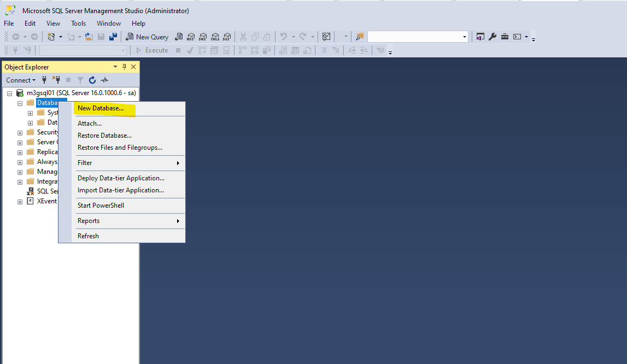This screenshot has height=364, width=627.
Task: Open the Edit menu
Action: pos(30,23)
